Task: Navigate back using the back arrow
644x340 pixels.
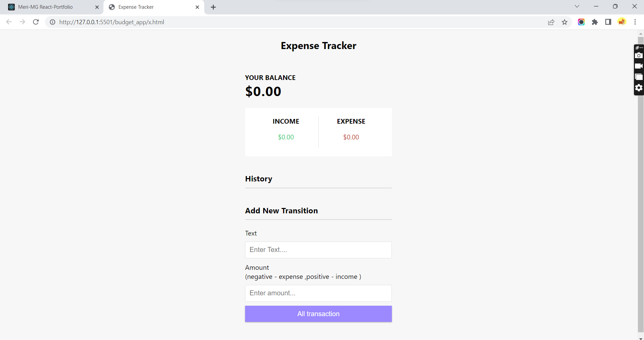Action: tap(9, 22)
